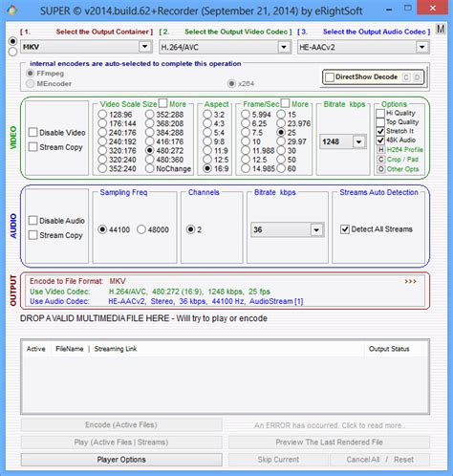The image size is (453, 476).
Task: Click the O icon for Other Opts
Action: pyautogui.click(x=380, y=169)
